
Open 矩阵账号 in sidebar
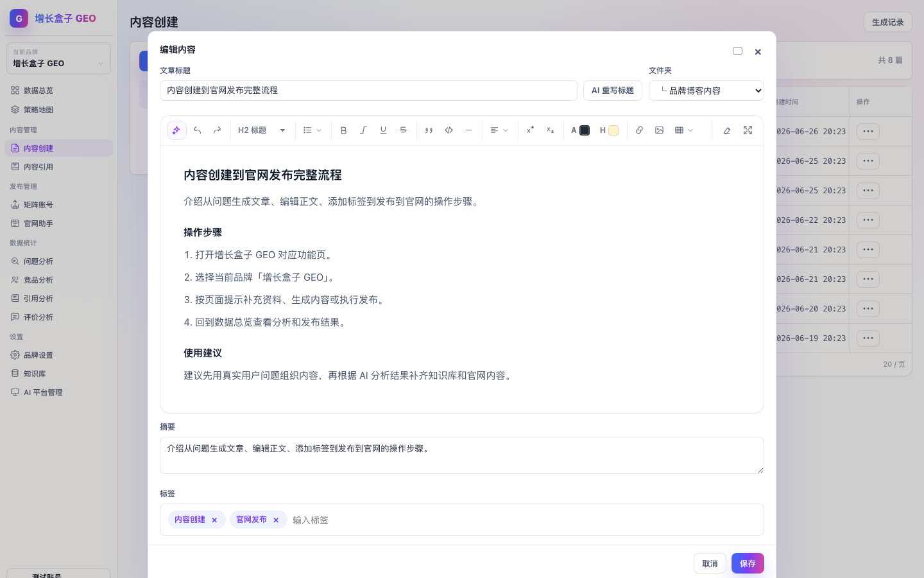(x=58, y=205)
